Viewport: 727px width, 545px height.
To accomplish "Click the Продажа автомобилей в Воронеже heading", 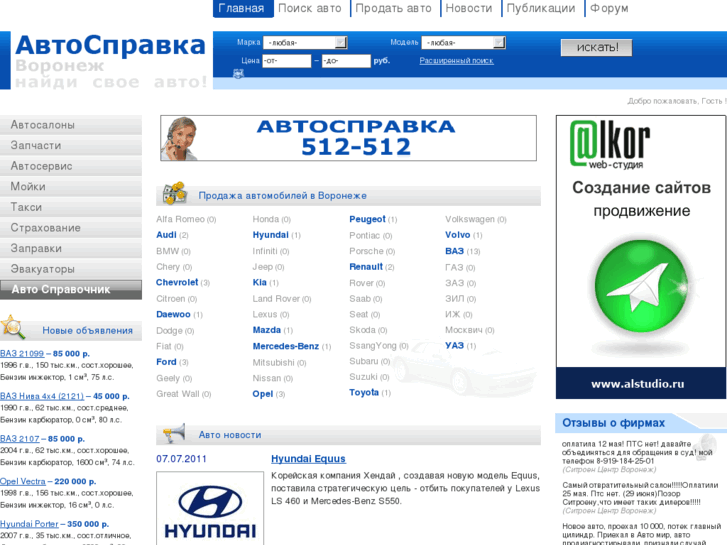I will (282, 196).
